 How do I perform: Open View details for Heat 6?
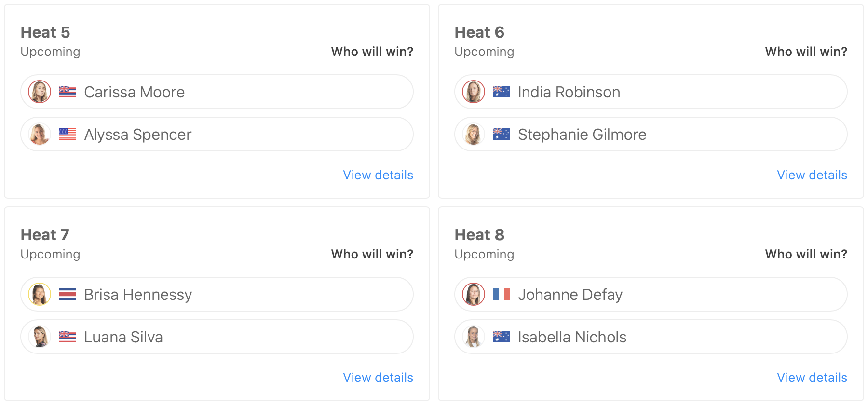(x=812, y=175)
